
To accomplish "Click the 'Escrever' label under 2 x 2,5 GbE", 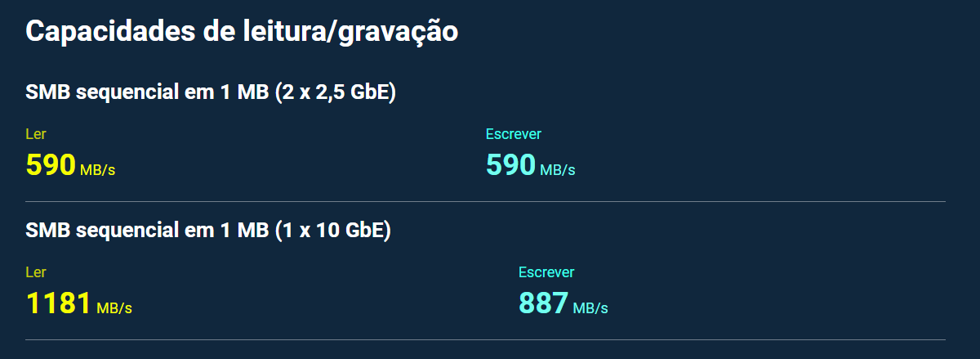I will [x=514, y=134].
